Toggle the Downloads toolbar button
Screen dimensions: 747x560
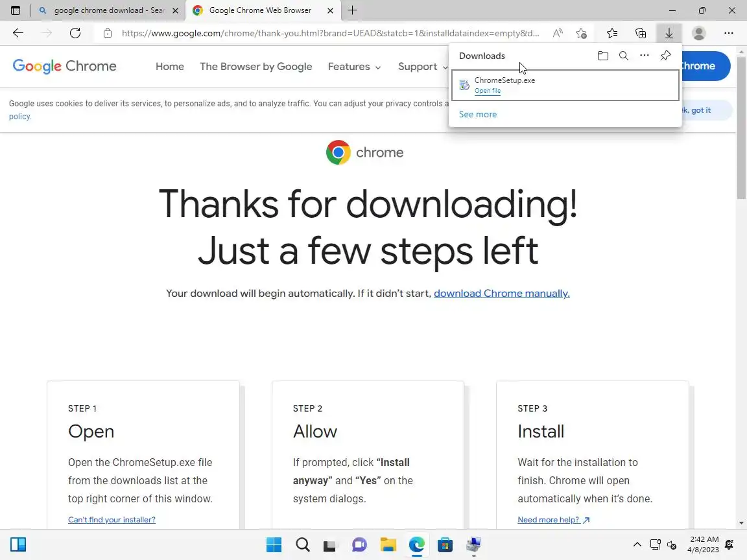pyautogui.click(x=669, y=33)
